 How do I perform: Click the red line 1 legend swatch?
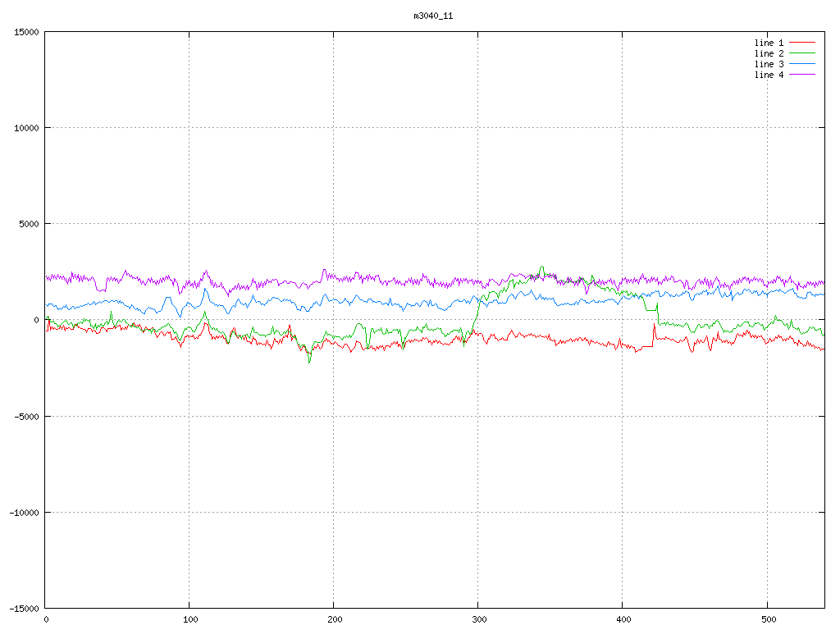coord(802,43)
